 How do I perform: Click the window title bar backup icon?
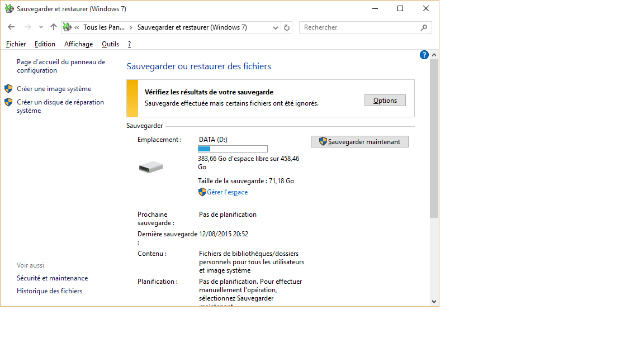coord(9,8)
